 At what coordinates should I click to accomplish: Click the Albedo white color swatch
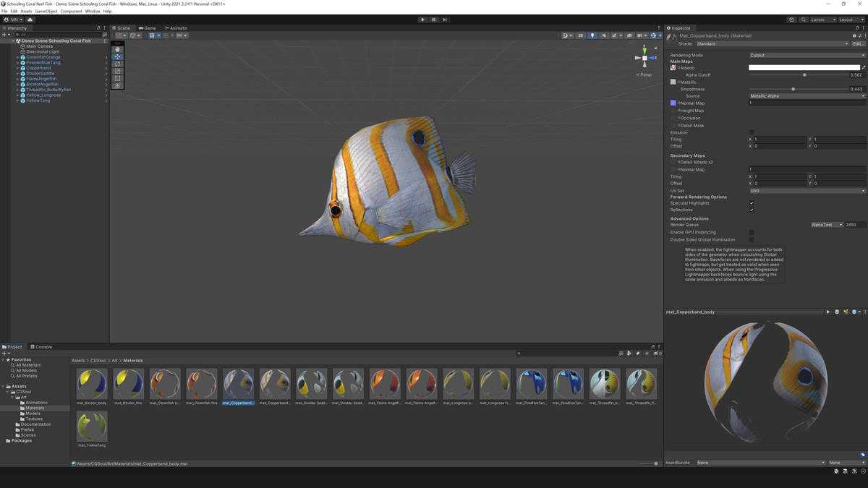(804, 67)
